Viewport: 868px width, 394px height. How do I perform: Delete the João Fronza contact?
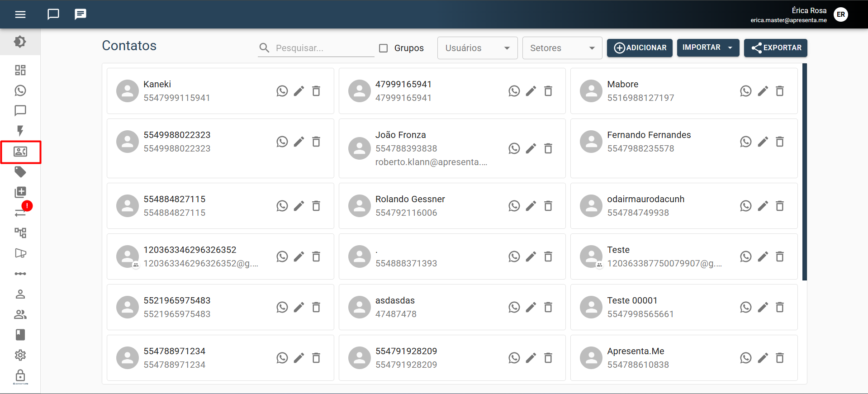point(548,148)
